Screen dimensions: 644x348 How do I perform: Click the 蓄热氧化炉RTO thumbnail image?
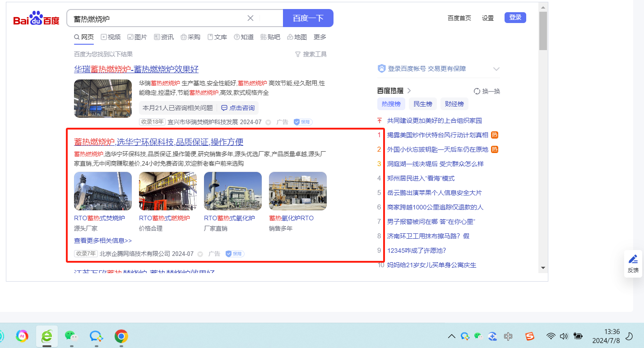tap(298, 191)
